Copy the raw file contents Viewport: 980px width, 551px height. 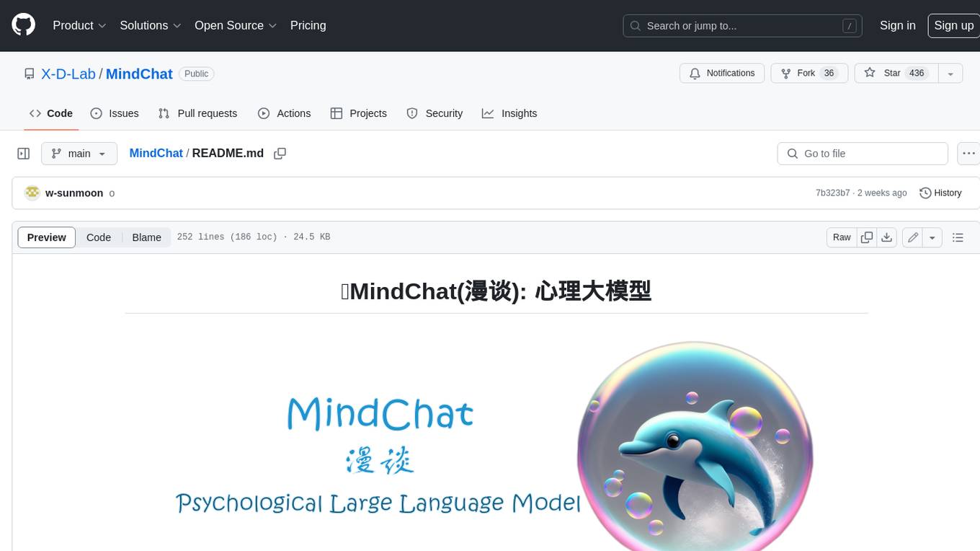[x=867, y=237]
